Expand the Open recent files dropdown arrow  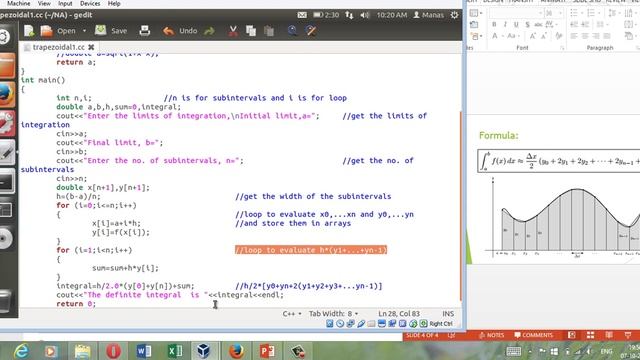pos(84,31)
